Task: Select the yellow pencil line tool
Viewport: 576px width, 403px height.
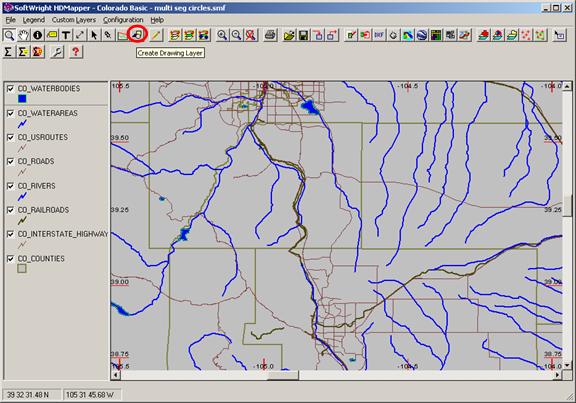Action: [x=156, y=35]
